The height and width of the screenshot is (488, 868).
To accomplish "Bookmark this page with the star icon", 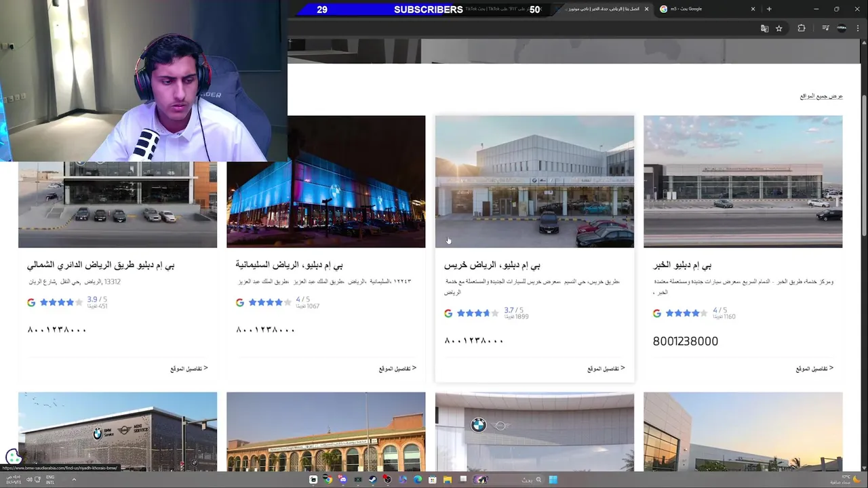I will pos(779,28).
